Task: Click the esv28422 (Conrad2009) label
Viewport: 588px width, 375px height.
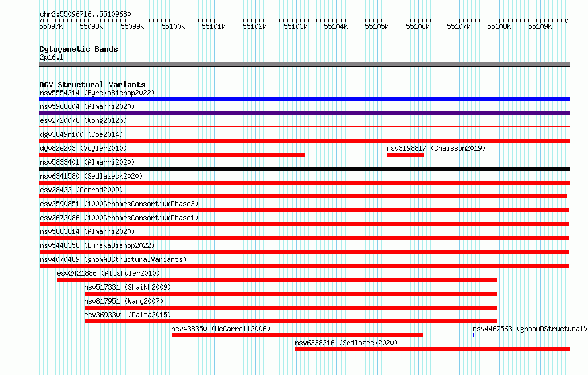Action: coord(81,190)
